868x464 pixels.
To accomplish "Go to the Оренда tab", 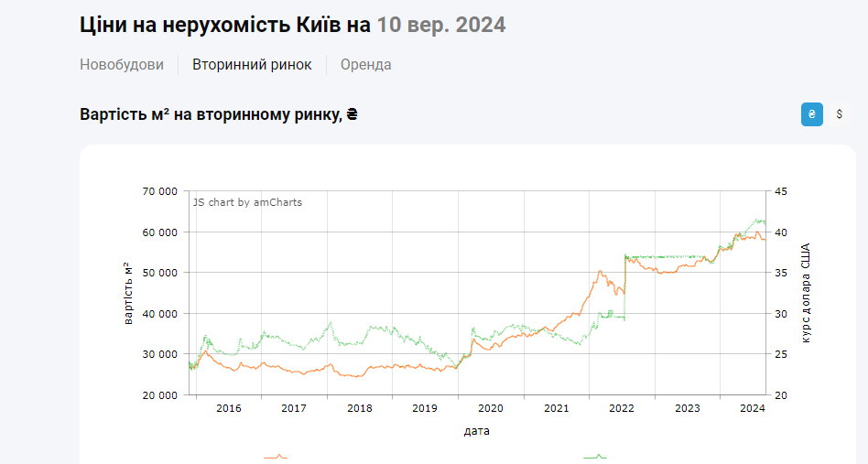I will click(365, 65).
